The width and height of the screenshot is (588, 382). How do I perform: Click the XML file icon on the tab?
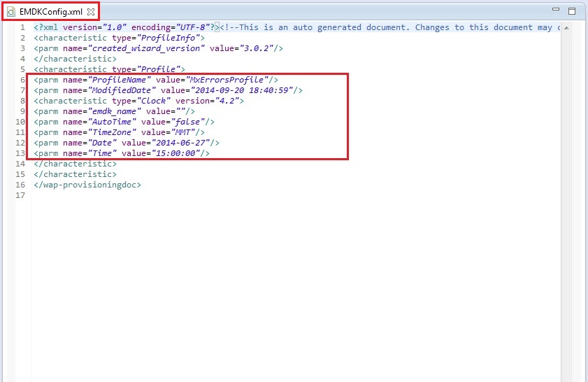point(11,12)
